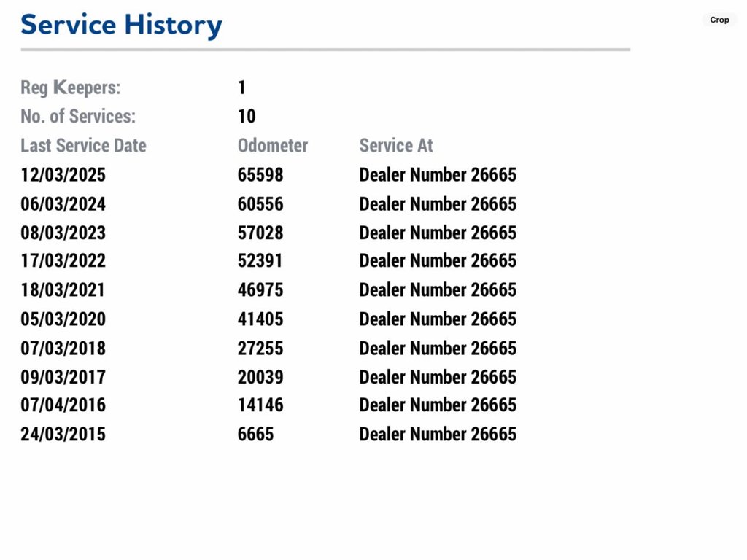Click the 05/03/2020 service date
The height and width of the screenshot is (560, 747).
point(63,319)
